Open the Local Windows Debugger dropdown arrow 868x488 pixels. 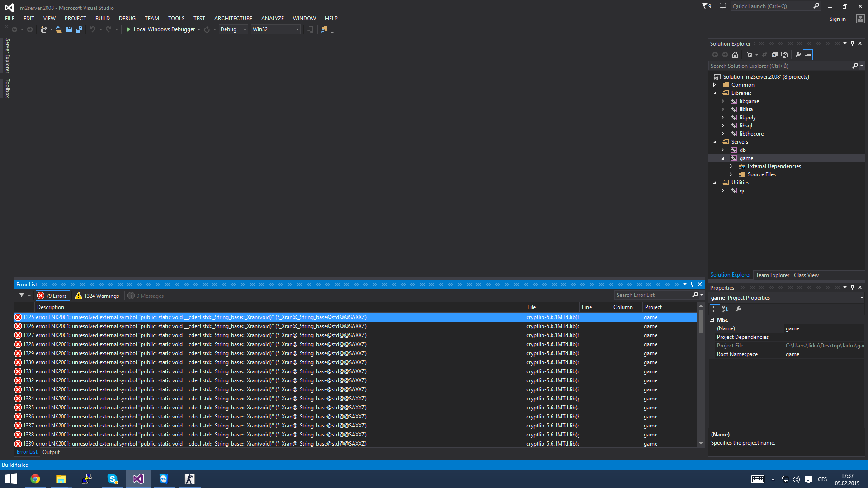199,30
